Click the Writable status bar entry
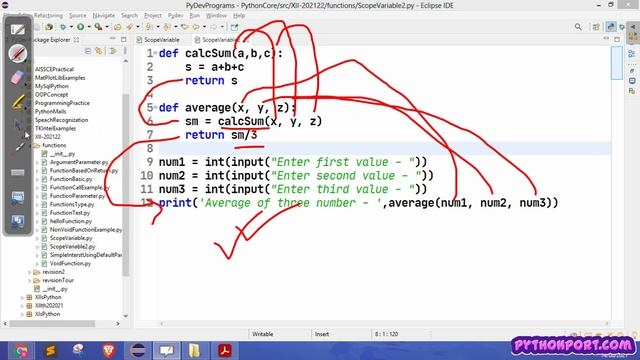This screenshot has width=640, height=360. [262, 334]
